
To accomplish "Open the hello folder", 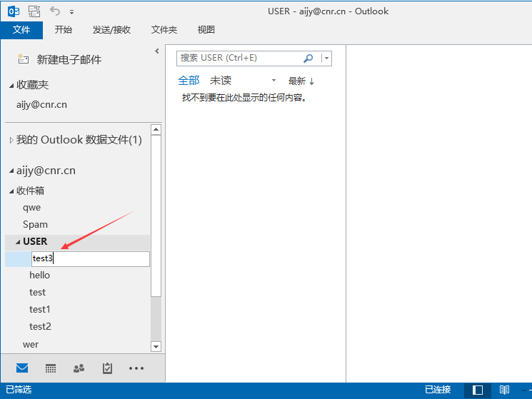I will coord(40,276).
